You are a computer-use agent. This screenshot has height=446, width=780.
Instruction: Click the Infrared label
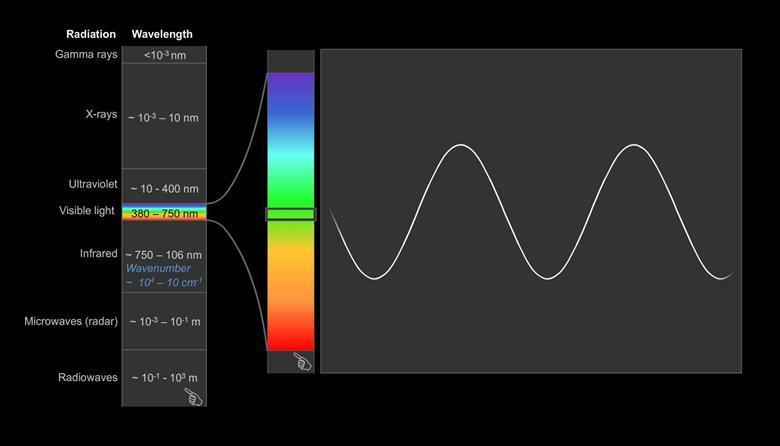(x=99, y=254)
